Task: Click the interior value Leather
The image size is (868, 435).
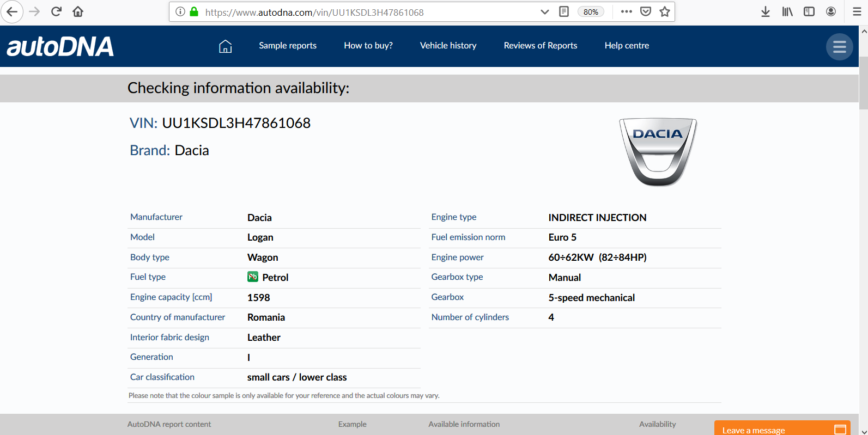Action: coord(264,338)
